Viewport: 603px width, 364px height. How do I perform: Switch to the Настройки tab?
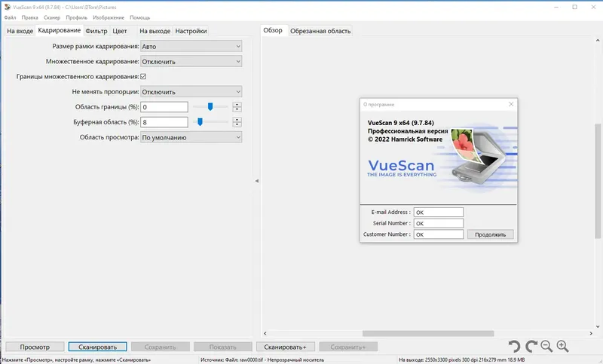coord(191,31)
